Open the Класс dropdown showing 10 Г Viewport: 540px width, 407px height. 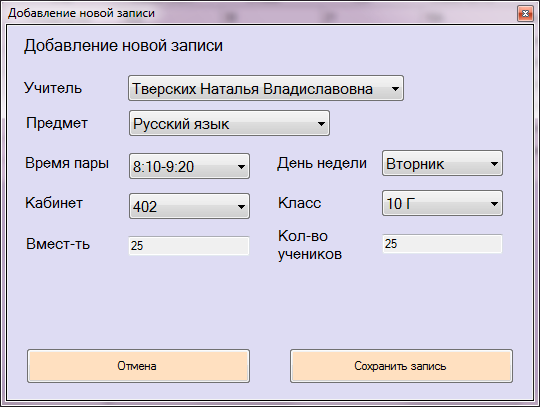442,203
